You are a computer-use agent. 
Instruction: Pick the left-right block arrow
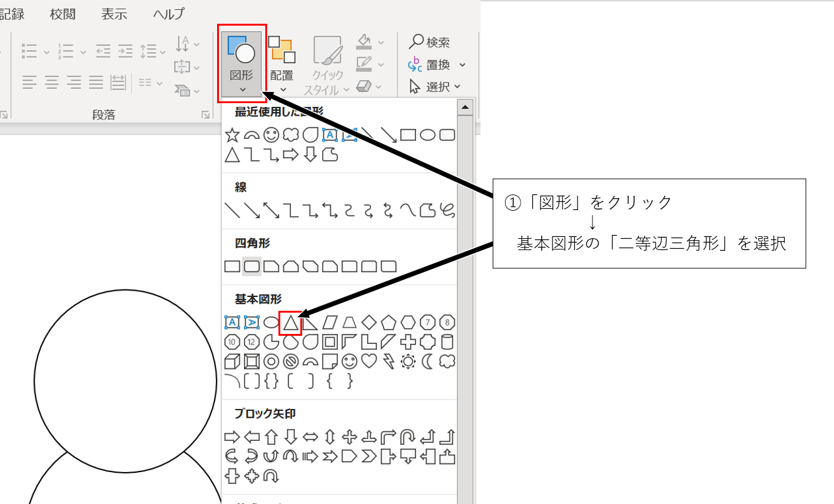[x=310, y=436]
